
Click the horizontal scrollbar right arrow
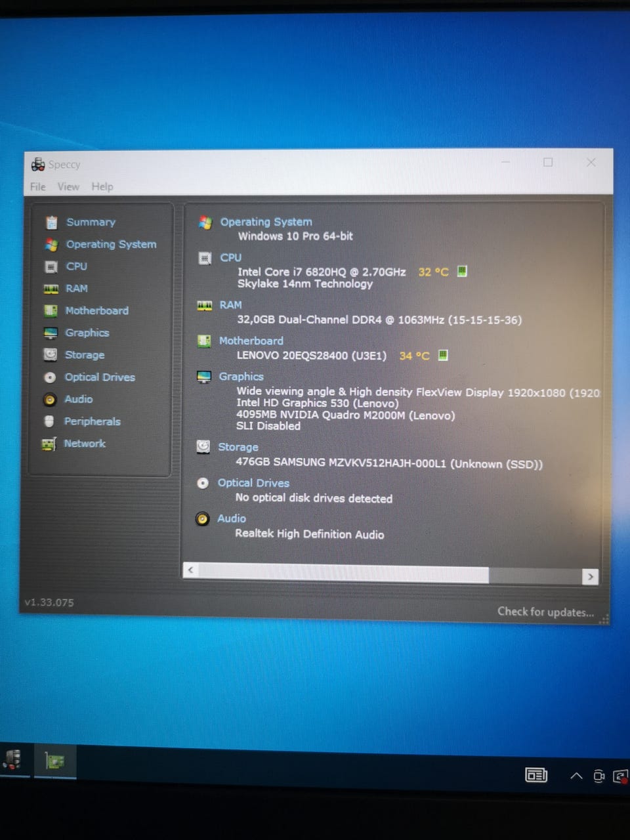[x=590, y=577]
